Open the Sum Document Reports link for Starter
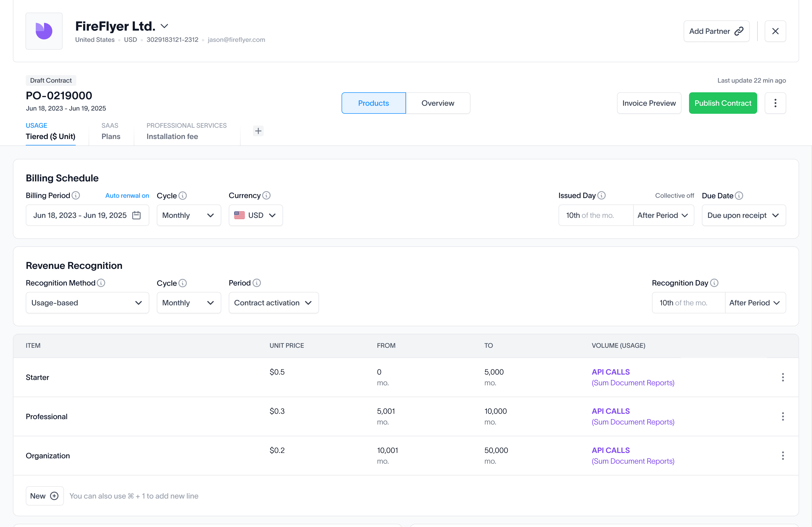Viewport: 812px width, 527px height. (633, 382)
